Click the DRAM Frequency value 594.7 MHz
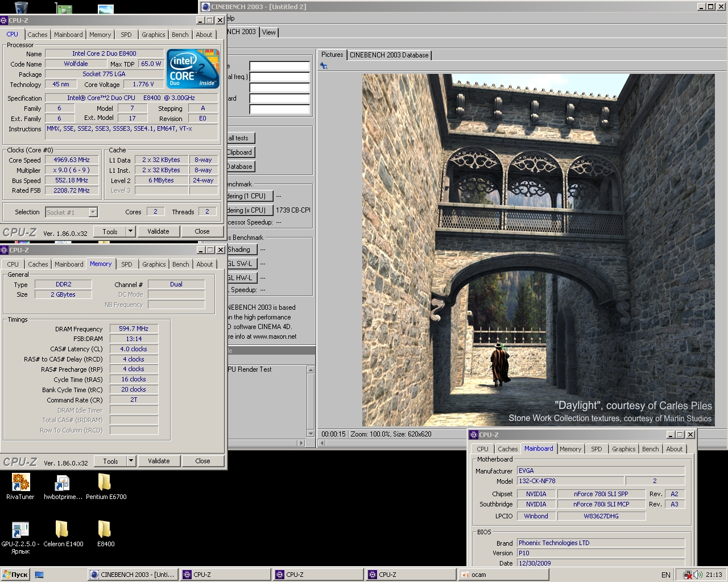 pyautogui.click(x=134, y=329)
